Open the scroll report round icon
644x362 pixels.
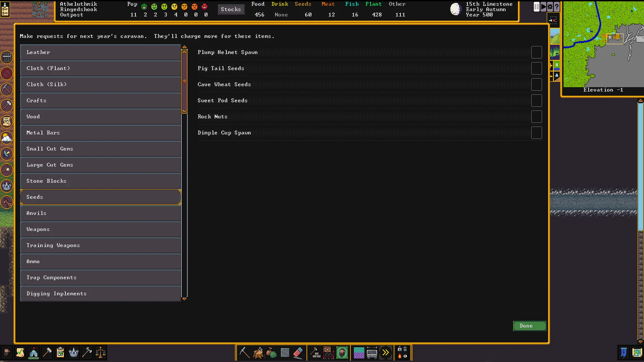[7, 122]
